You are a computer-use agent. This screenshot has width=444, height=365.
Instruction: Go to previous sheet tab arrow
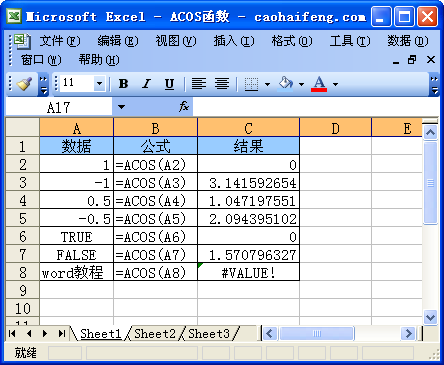[x=29, y=333]
